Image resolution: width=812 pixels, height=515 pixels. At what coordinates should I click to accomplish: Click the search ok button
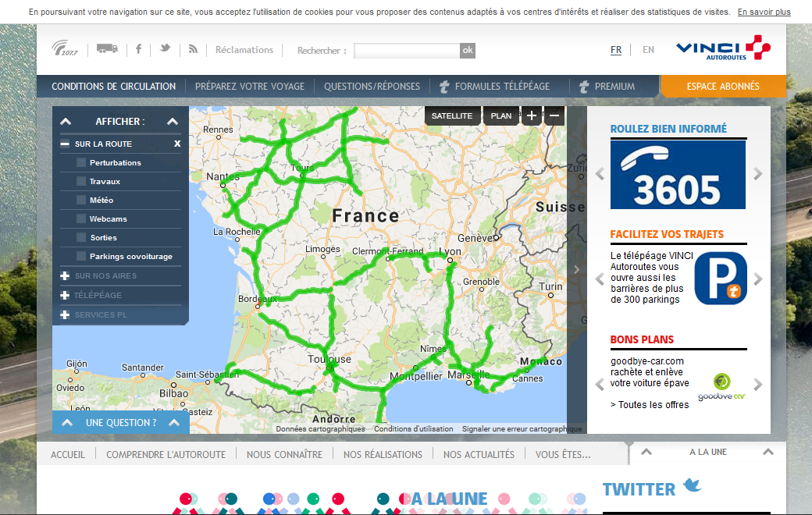click(x=468, y=50)
